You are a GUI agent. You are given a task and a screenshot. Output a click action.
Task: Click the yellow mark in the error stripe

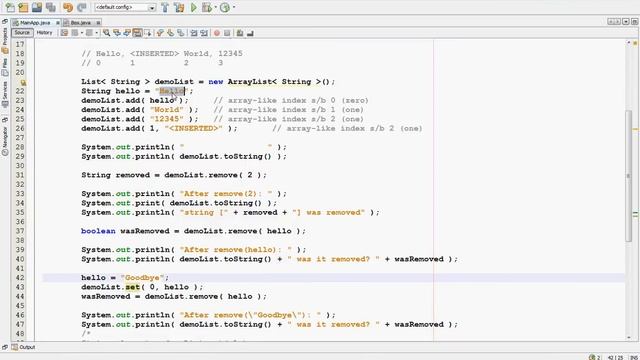coord(636,129)
